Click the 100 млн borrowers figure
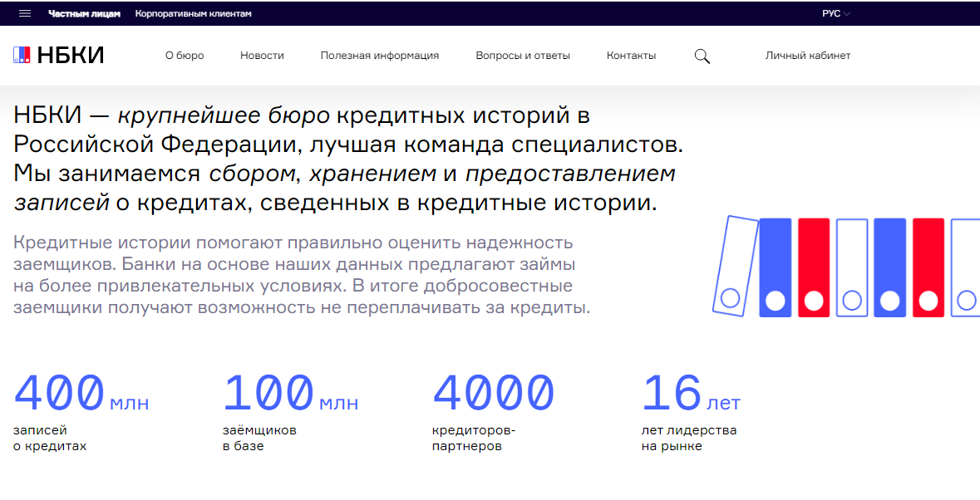980x500 pixels. 290,393
